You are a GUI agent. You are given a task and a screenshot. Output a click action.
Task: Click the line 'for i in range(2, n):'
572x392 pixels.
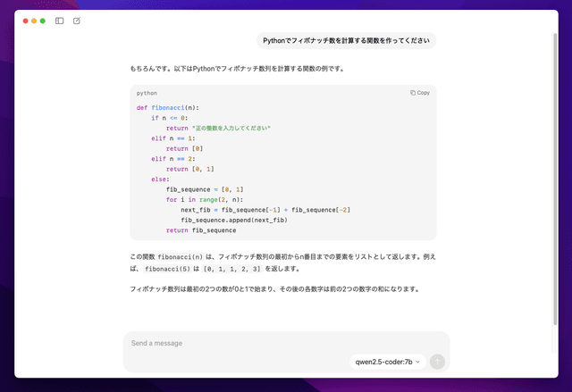pyautogui.click(x=205, y=200)
